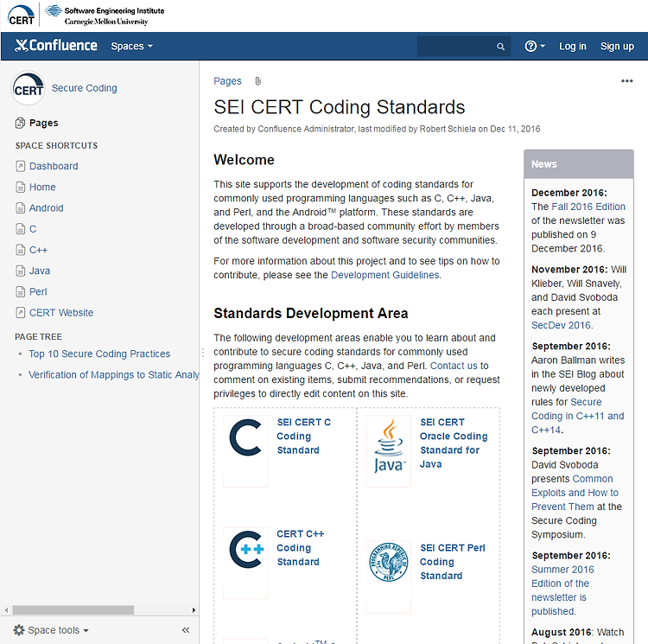Open the Perl shortcut in the sidebar
The image size is (648, 644).
tap(38, 292)
